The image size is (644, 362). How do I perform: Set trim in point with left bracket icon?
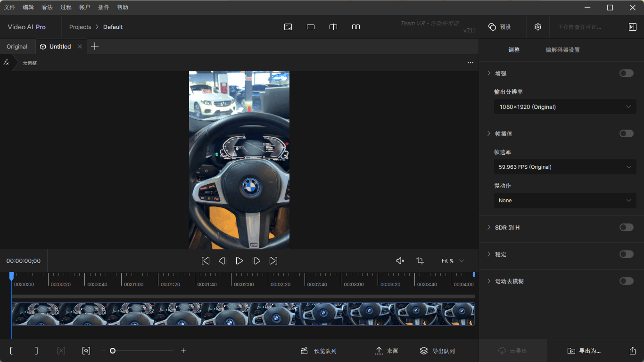coord(11,351)
